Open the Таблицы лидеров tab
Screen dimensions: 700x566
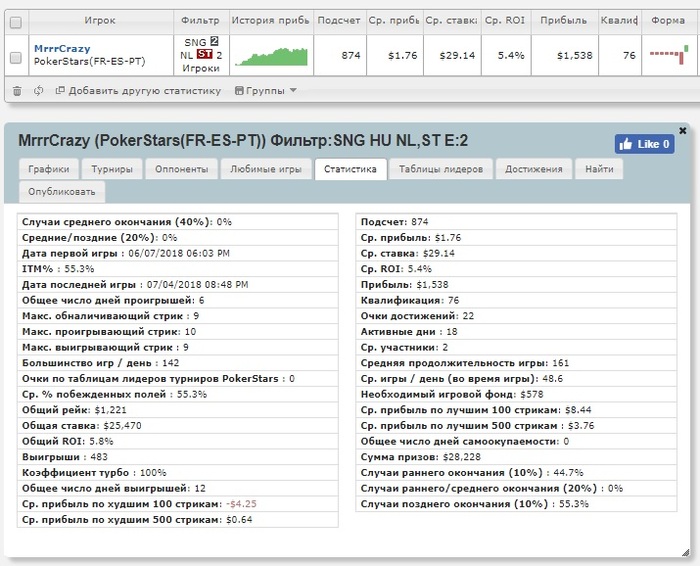point(441,169)
